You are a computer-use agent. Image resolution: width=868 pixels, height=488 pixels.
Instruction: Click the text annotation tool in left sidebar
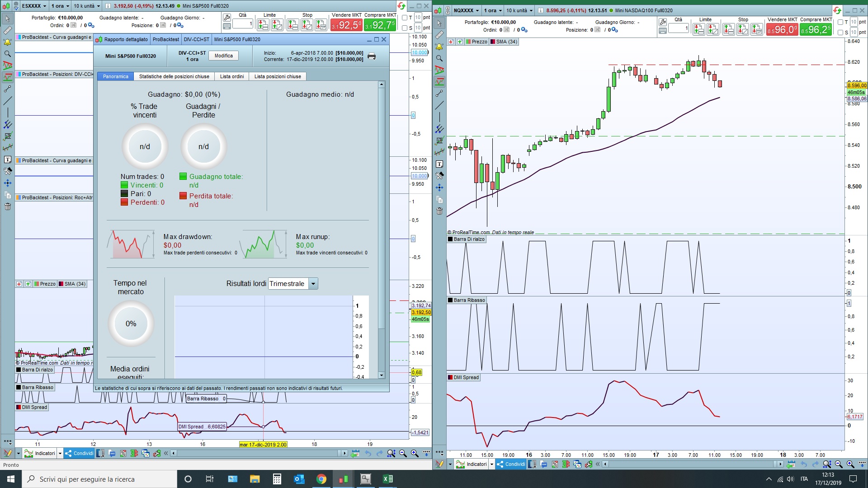pyautogui.click(x=7, y=160)
